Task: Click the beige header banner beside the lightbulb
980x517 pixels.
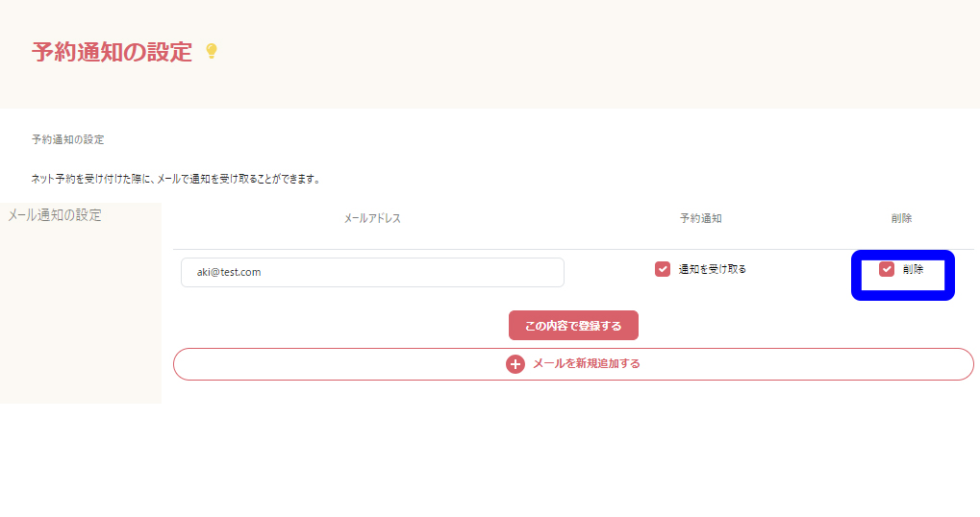Action: pyautogui.click(x=577, y=53)
